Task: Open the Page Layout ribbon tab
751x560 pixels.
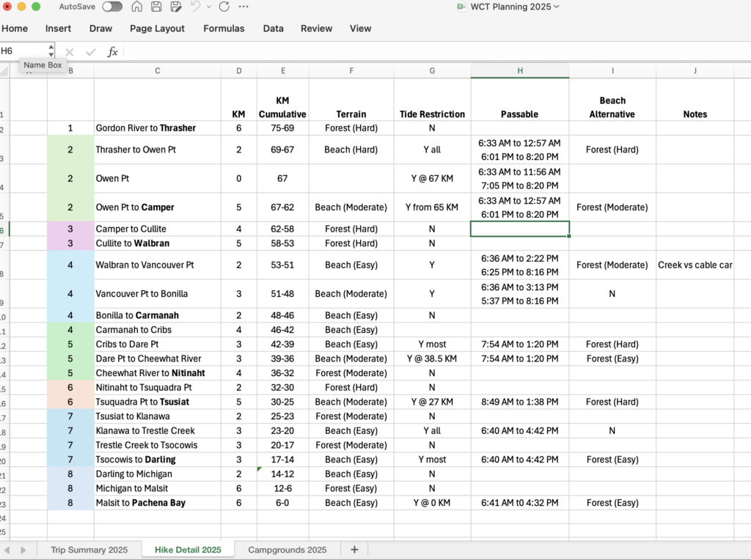Action: pyautogui.click(x=157, y=29)
